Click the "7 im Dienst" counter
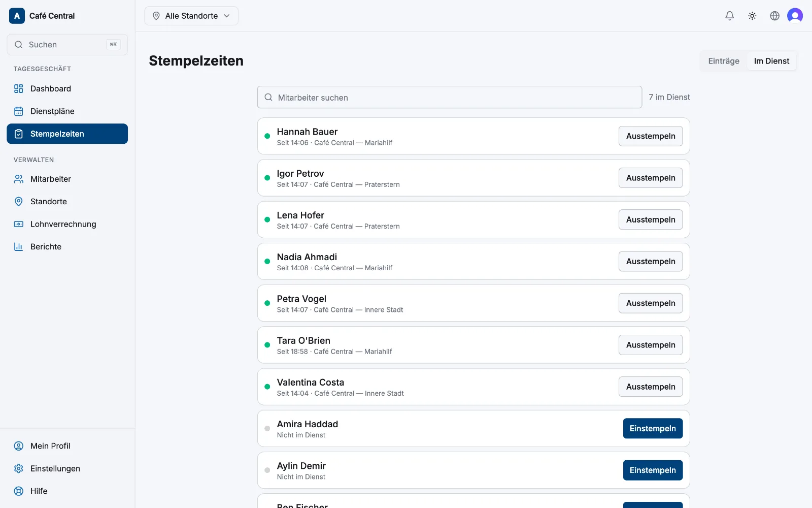Image resolution: width=812 pixels, height=508 pixels. (x=669, y=97)
